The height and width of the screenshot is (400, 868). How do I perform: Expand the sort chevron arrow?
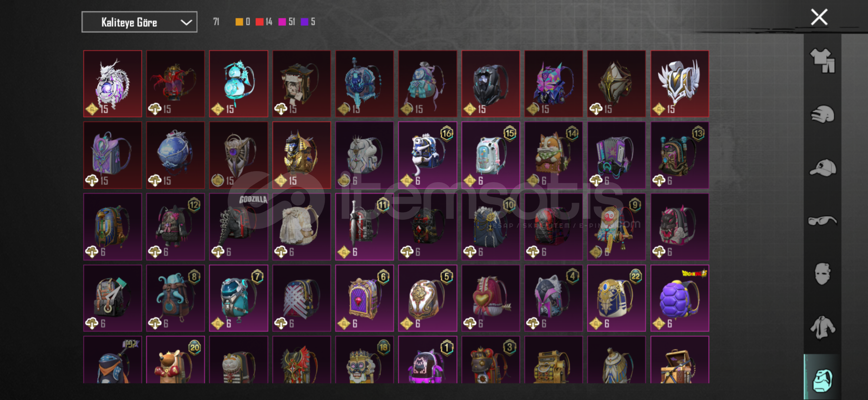coord(186,23)
